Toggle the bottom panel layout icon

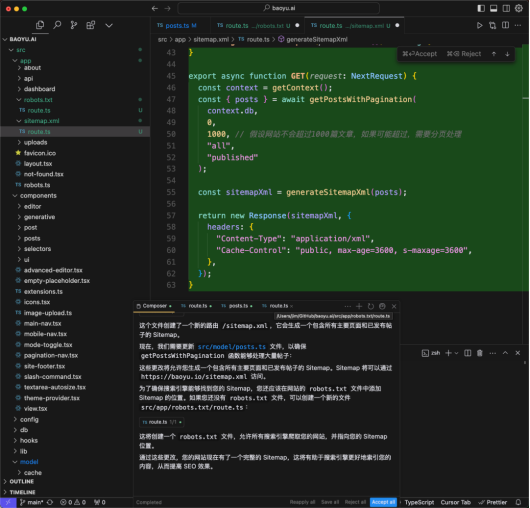tap(493, 8)
